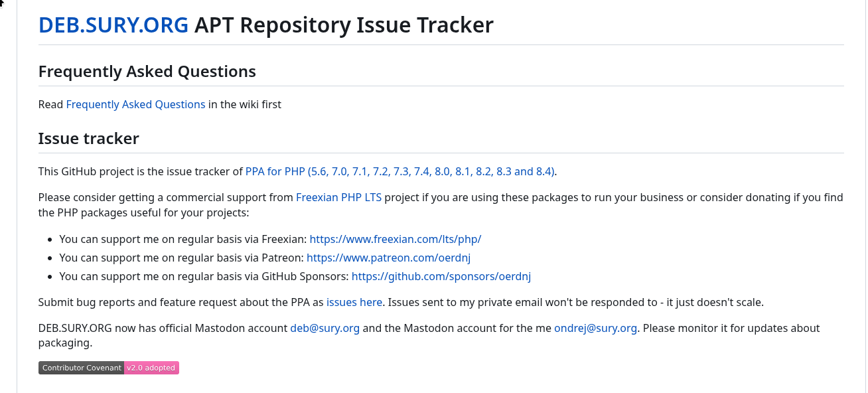Click the "issues here" link
The image size is (868, 393).
pyautogui.click(x=354, y=303)
